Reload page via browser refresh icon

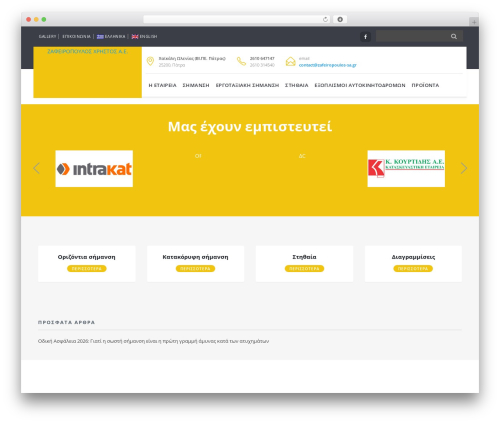tap(325, 19)
